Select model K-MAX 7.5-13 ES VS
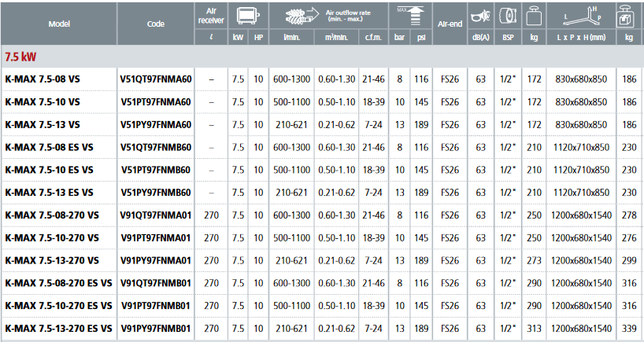Screen dimensions: 644x342 pos(50,193)
